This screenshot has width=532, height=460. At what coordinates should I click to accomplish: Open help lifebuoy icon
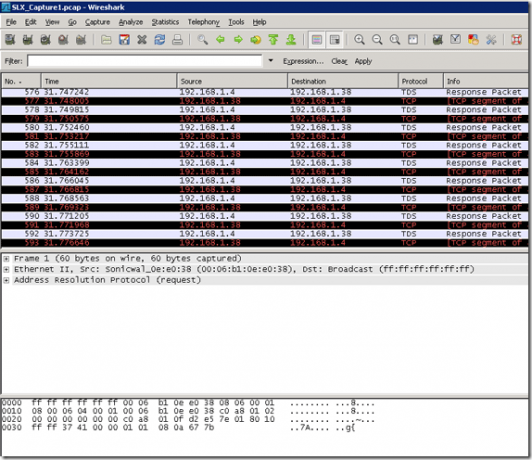coord(516,40)
